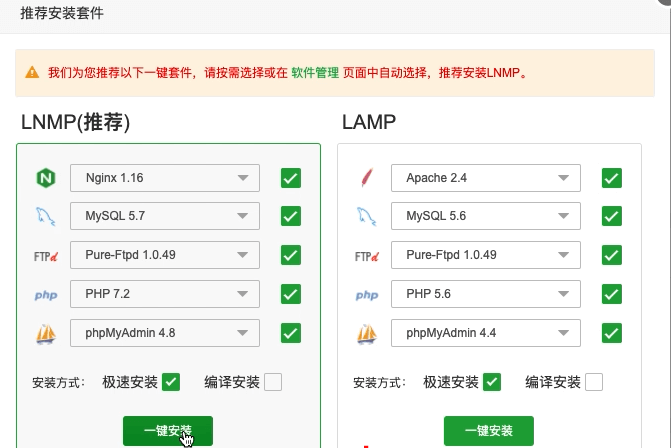Click the MySQL dolphin icon in LAMP
This screenshot has height=448, width=671.
point(366,217)
